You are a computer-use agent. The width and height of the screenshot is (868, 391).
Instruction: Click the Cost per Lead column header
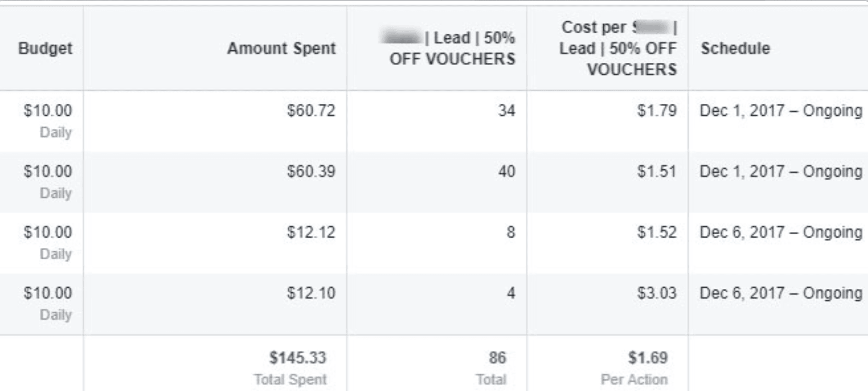pos(618,48)
